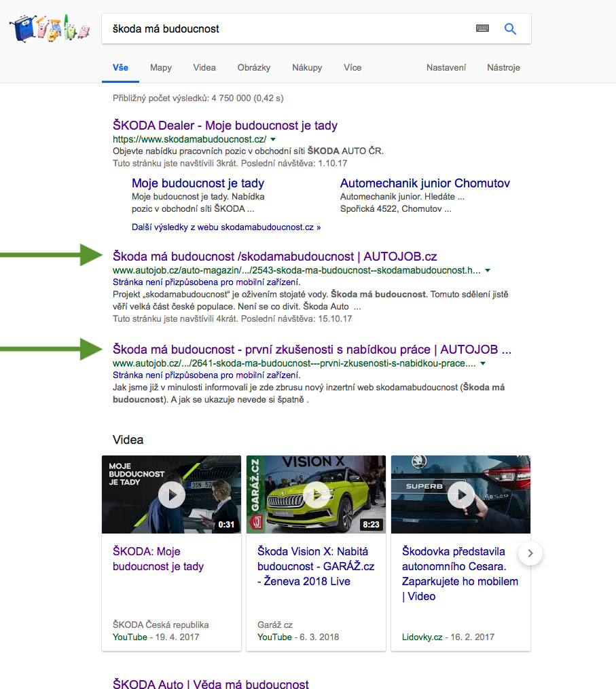Open the on-screen keyboard icon
616x689 pixels.
click(x=482, y=29)
